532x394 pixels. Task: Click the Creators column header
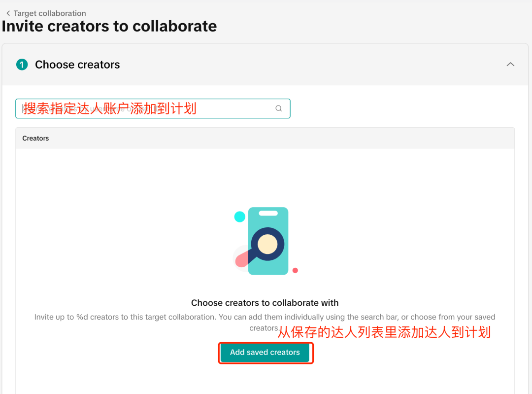35,138
